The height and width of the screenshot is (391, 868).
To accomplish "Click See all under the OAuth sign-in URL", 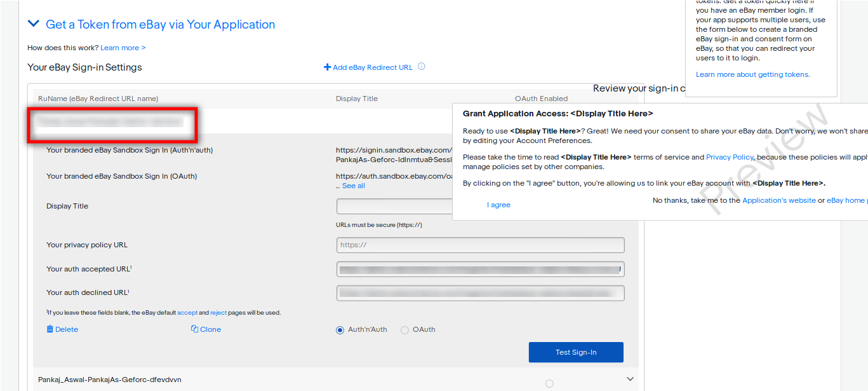I will pyautogui.click(x=354, y=186).
